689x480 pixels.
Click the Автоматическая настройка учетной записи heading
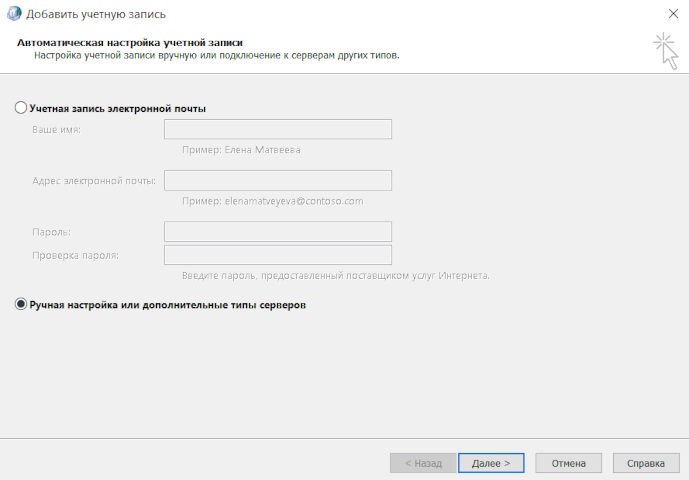pyautogui.click(x=131, y=43)
